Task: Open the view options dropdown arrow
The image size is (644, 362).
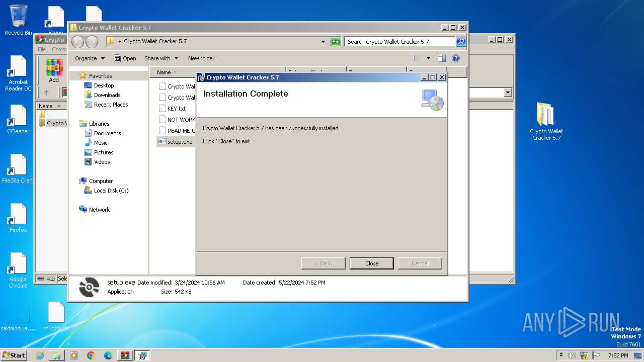Action: [428, 58]
